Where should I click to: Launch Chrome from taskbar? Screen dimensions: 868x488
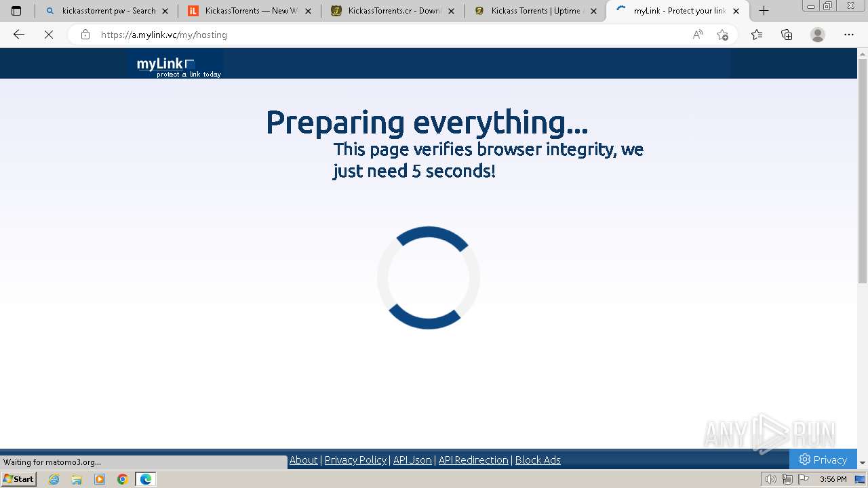tap(123, 479)
